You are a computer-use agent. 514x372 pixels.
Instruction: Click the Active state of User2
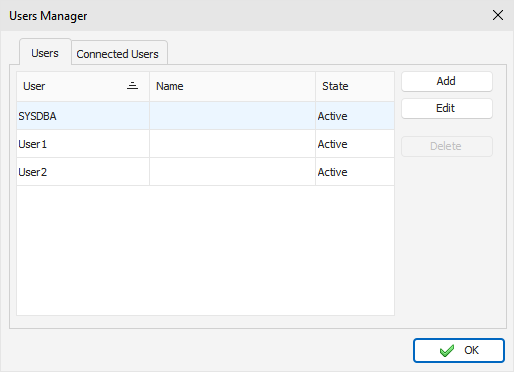(355, 172)
